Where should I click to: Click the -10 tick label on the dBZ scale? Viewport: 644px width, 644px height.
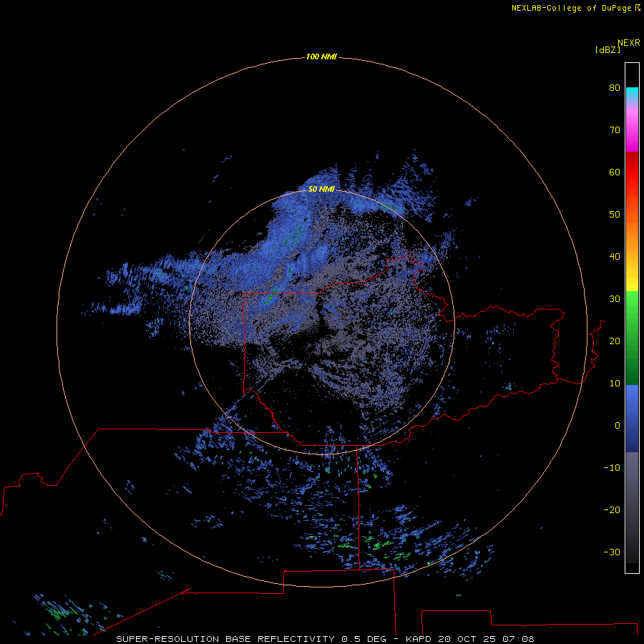612,468
